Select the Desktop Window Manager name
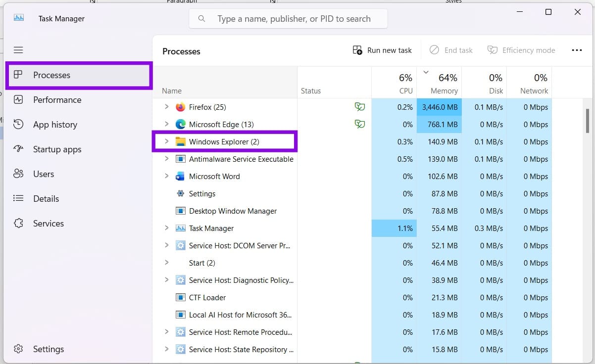 (x=233, y=211)
